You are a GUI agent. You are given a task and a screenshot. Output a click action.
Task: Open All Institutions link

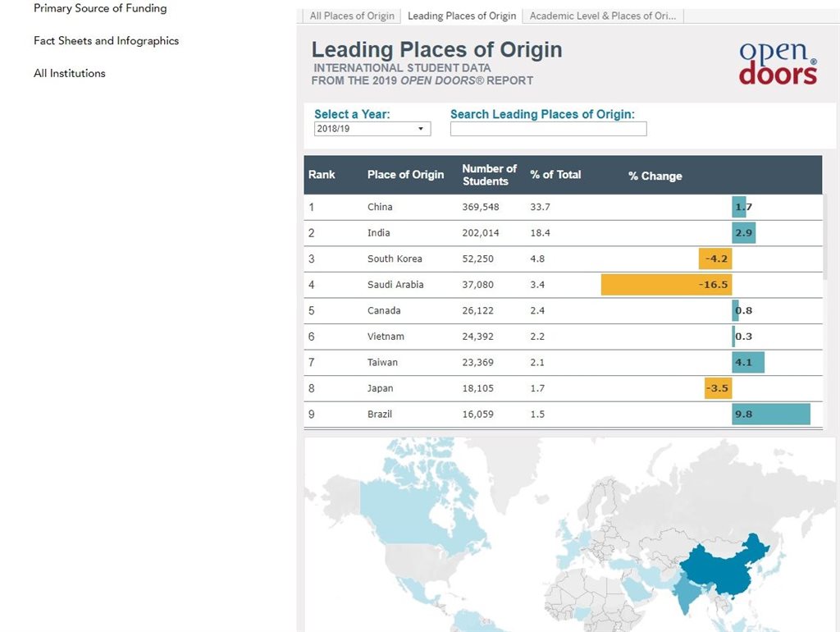click(70, 73)
